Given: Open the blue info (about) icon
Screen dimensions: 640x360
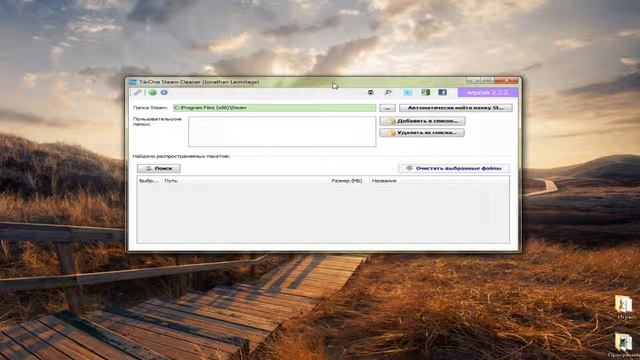Looking at the screenshot, I should (164, 93).
